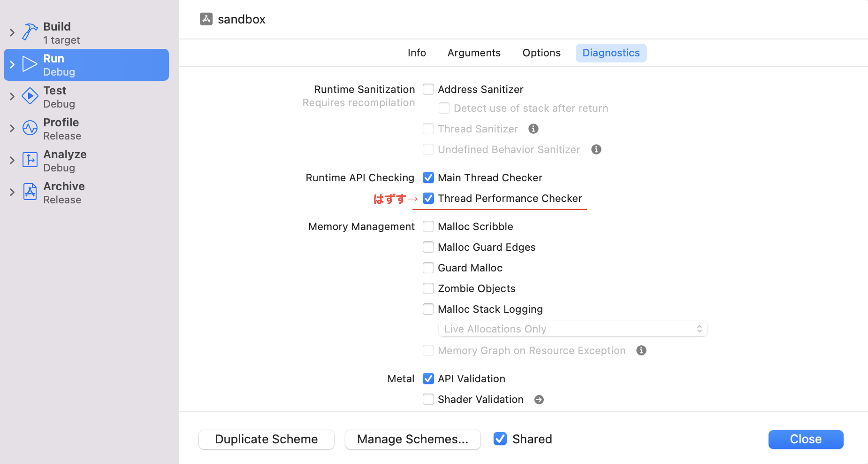Image resolution: width=868 pixels, height=464 pixels.
Task: Enable the Address Sanitizer checkbox
Action: 428,89
